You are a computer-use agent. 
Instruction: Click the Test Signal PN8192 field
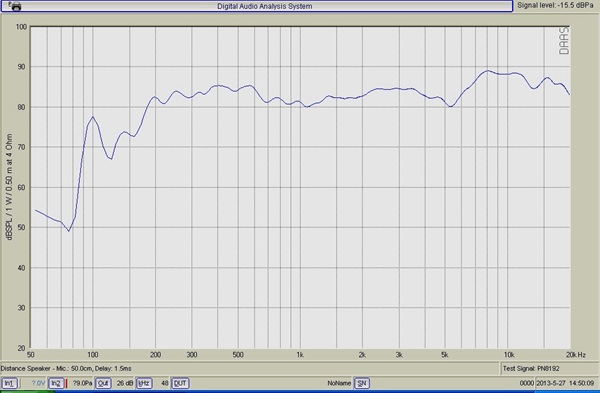531,369
